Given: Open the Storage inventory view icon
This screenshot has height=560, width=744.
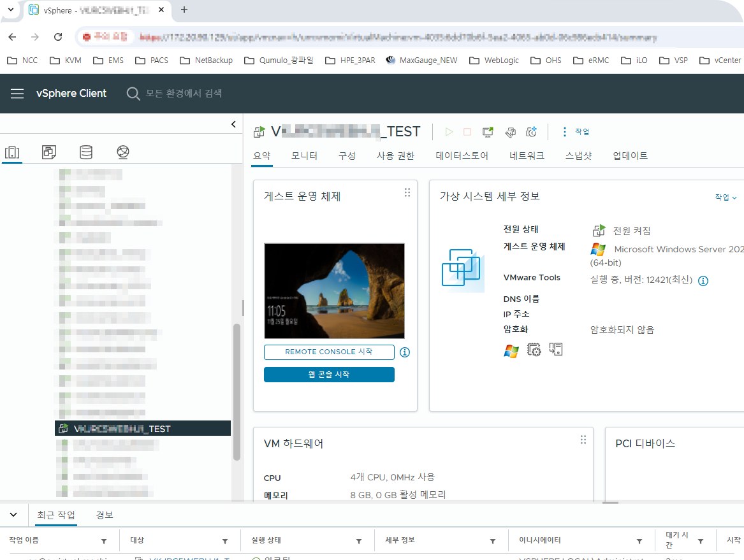Looking at the screenshot, I should (x=85, y=152).
